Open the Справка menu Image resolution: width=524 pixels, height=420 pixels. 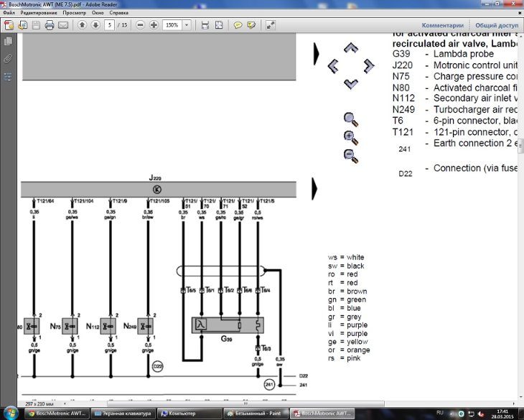[x=118, y=13]
